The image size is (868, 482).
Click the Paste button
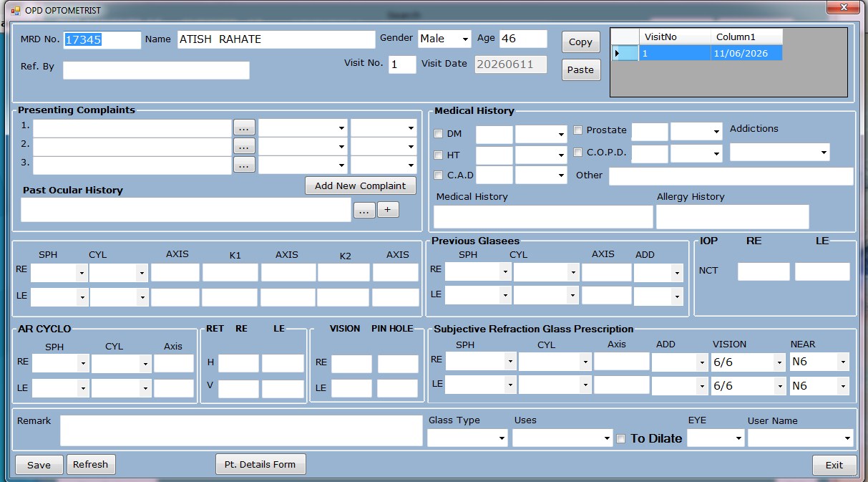(x=580, y=69)
